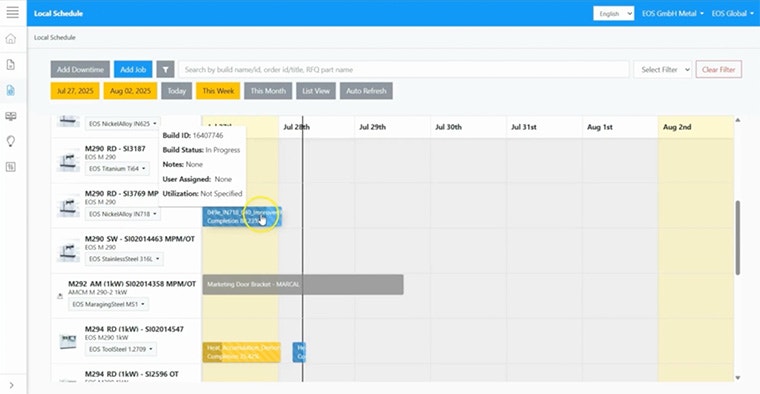Switch to List View
The image size is (760, 394).
click(x=316, y=91)
